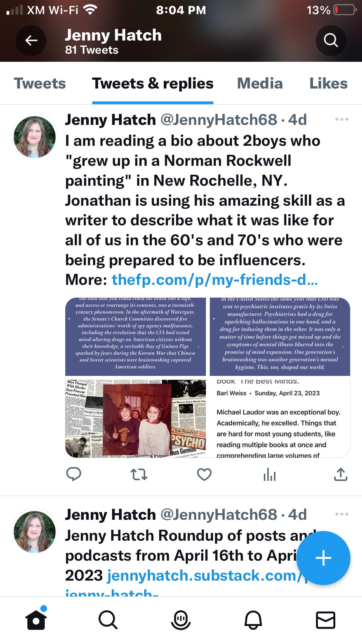Tap the back arrow in the header
Screen dimensions: 362x644
[31, 41]
